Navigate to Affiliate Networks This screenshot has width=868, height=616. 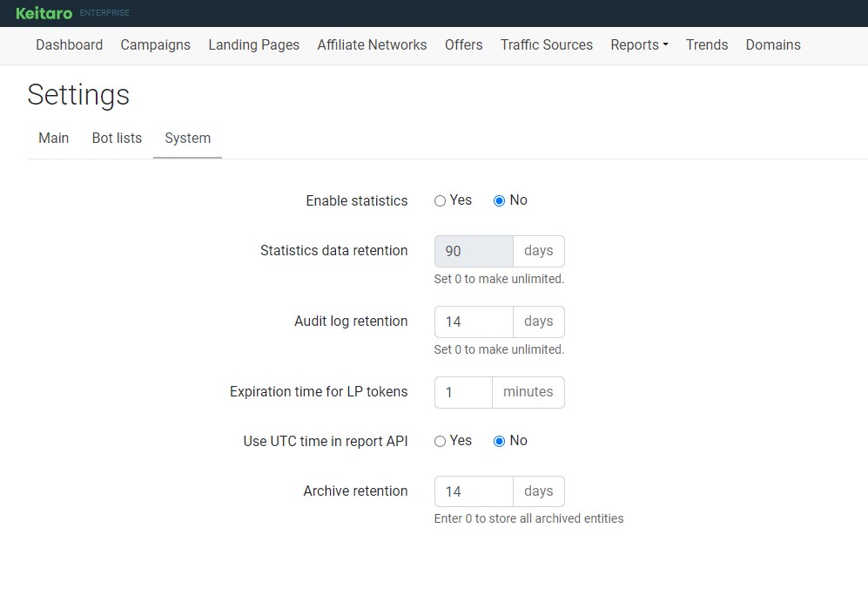pos(372,44)
